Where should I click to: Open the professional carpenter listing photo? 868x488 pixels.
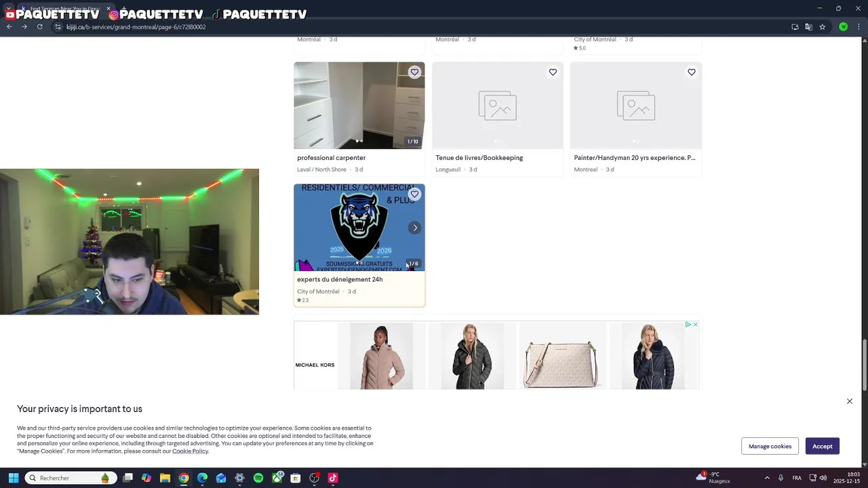(359, 105)
